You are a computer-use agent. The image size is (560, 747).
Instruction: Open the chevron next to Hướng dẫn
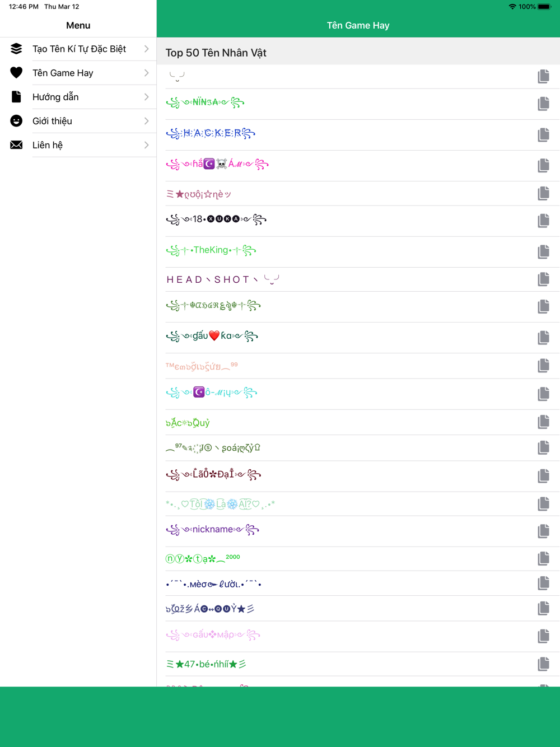click(x=146, y=97)
